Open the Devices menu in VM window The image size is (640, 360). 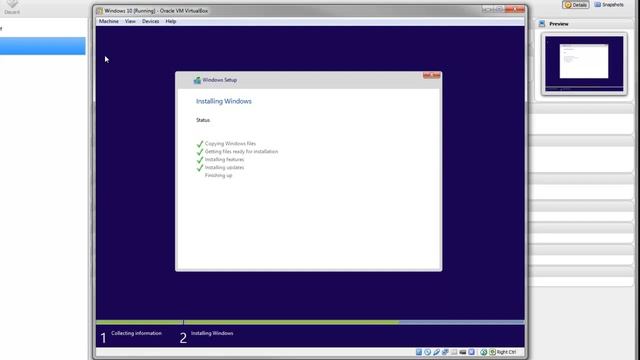click(150, 21)
